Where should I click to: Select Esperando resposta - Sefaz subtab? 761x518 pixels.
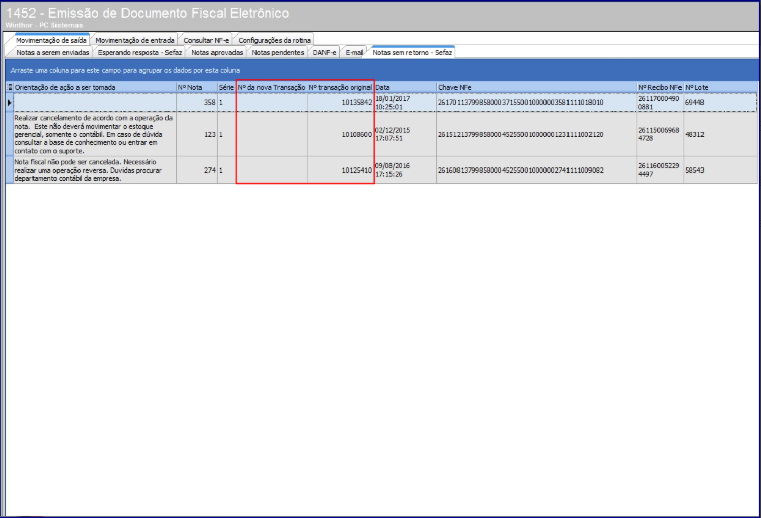[139, 52]
